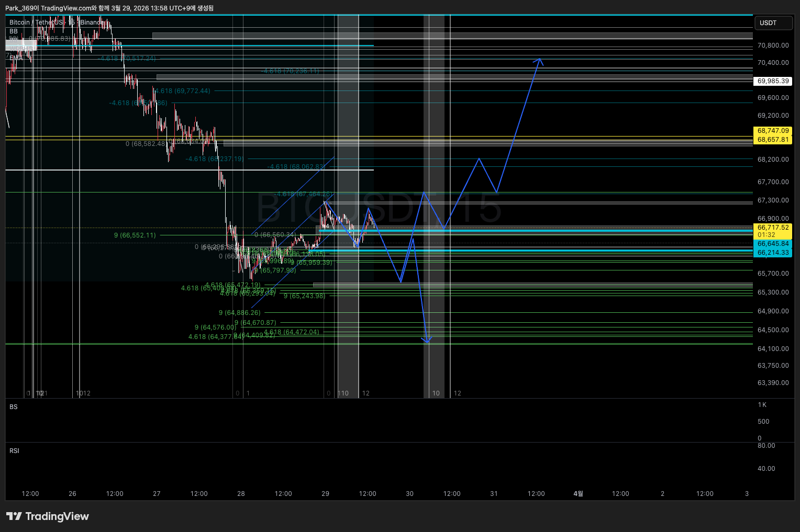Screen dimensions: 800x532
Task: Select the BB indicator label
Action: click(x=14, y=31)
